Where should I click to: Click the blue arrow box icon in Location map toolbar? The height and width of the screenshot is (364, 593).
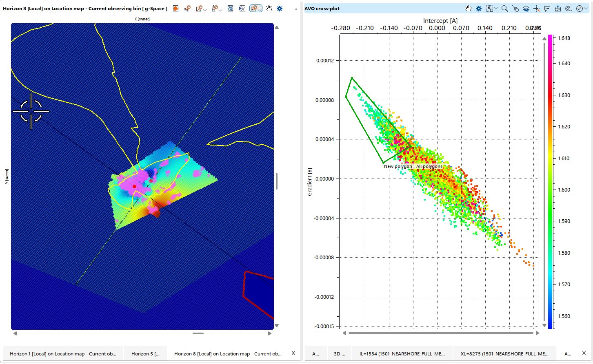point(242,8)
